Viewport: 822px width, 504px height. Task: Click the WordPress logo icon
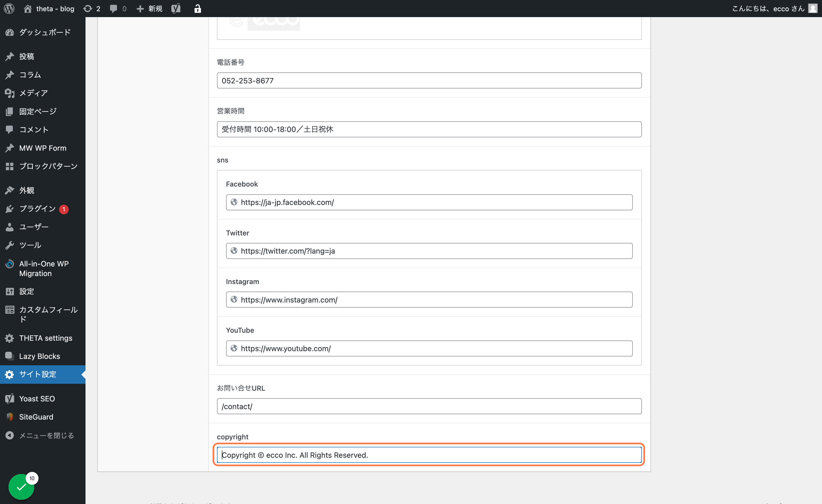[x=9, y=8]
